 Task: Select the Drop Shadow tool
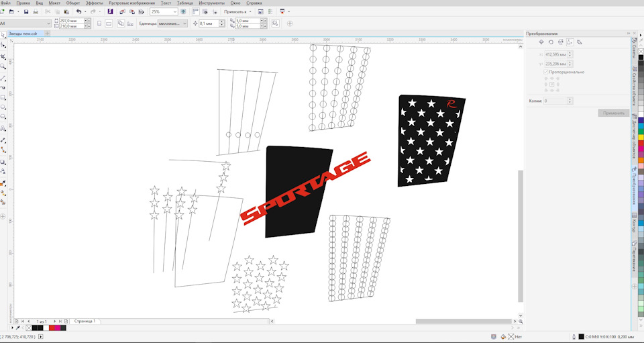(3, 162)
